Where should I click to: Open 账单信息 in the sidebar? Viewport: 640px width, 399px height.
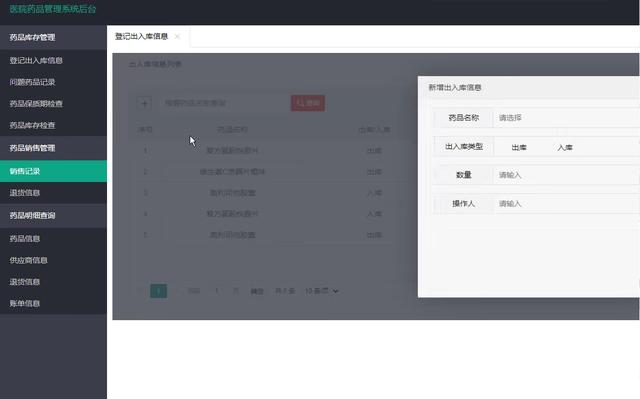coord(53,303)
